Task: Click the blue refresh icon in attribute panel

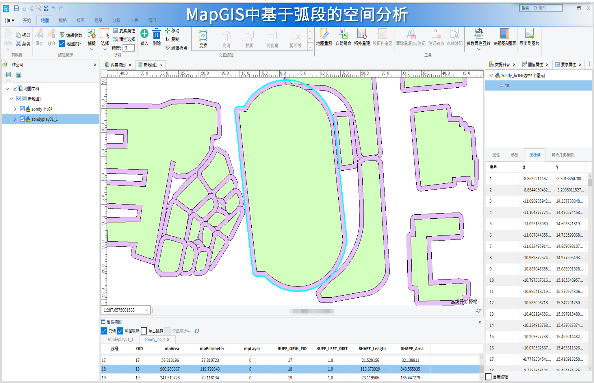Action: point(197,331)
